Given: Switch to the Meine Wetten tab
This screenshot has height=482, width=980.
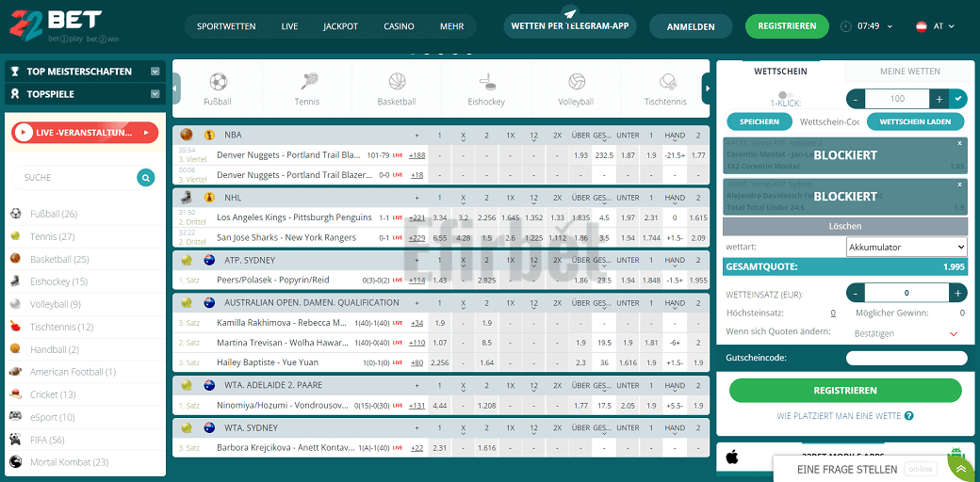Looking at the screenshot, I should click(909, 72).
